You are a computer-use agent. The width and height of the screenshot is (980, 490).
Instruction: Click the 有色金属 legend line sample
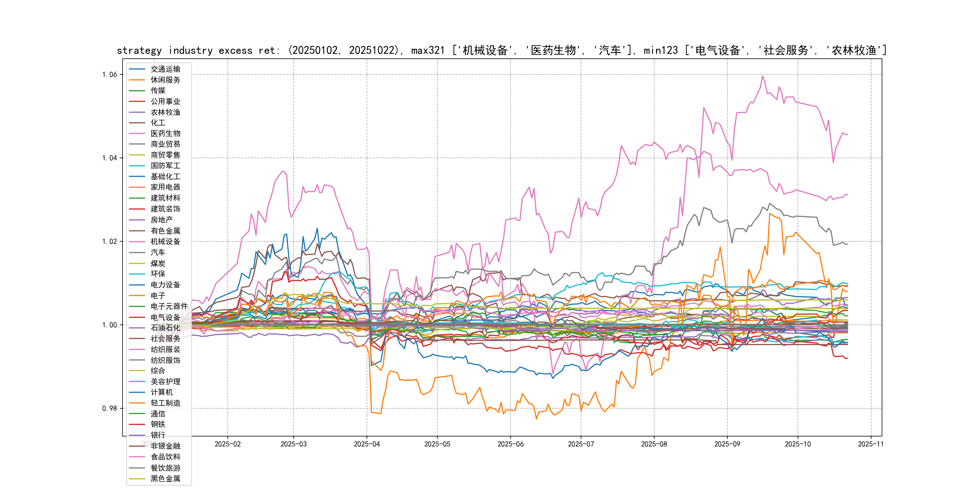pos(137,231)
